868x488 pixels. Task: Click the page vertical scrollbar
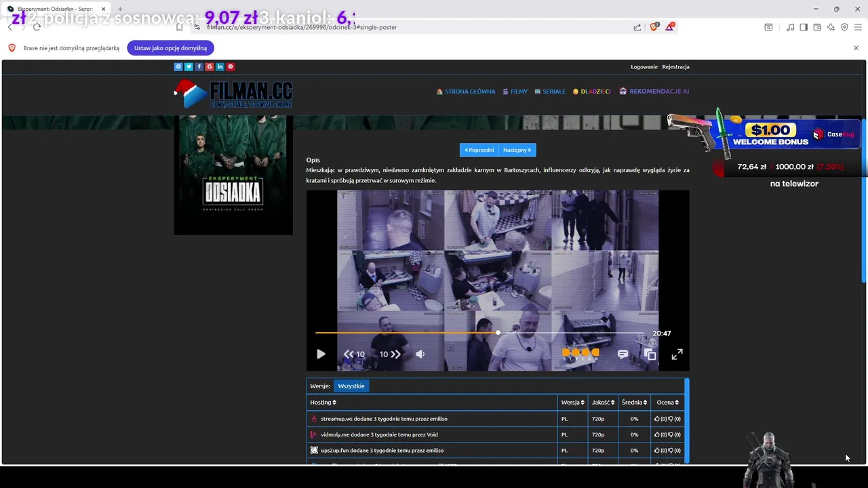[864, 200]
